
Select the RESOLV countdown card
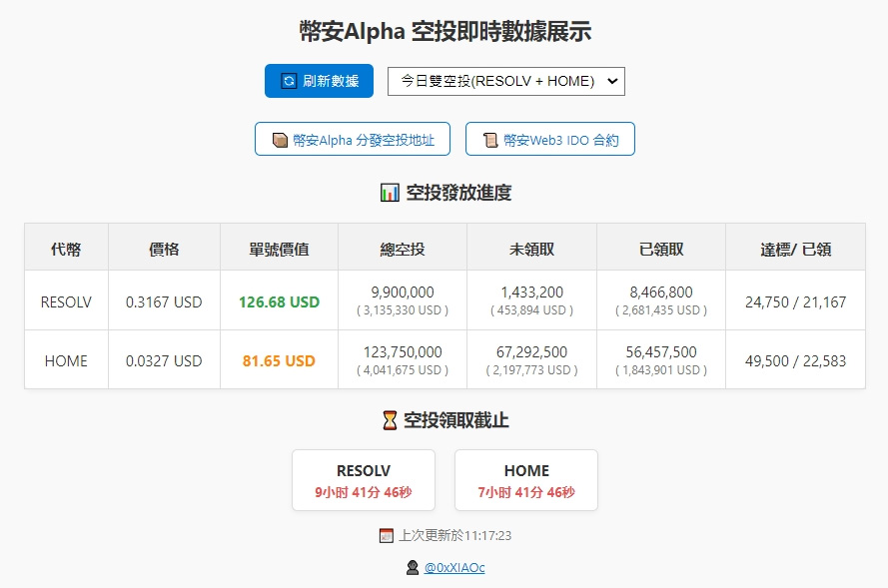(364, 480)
